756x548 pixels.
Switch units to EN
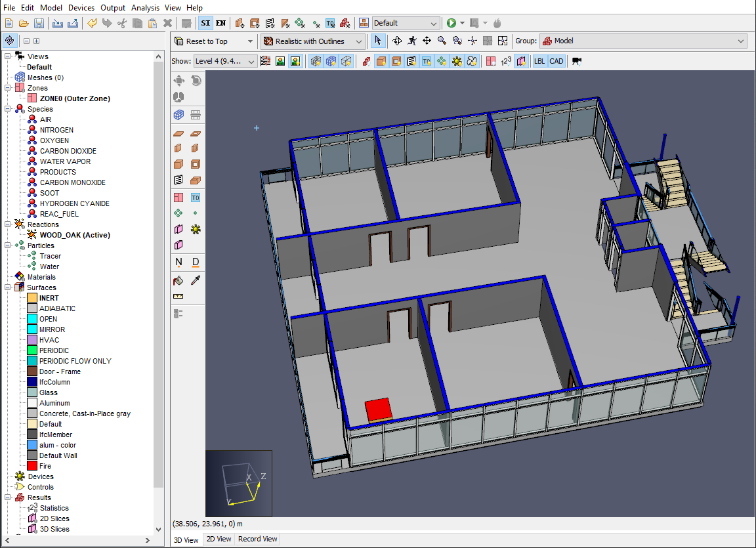click(x=220, y=23)
